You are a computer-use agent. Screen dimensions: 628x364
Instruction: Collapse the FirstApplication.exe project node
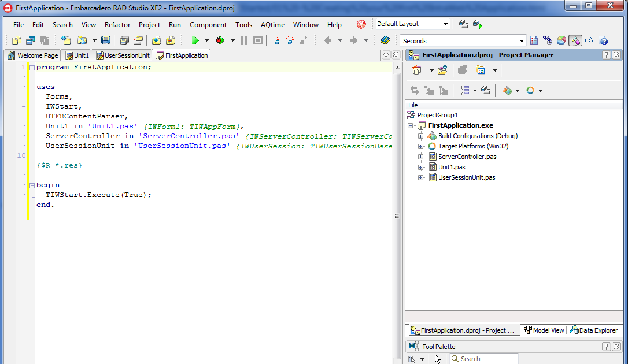(410, 125)
